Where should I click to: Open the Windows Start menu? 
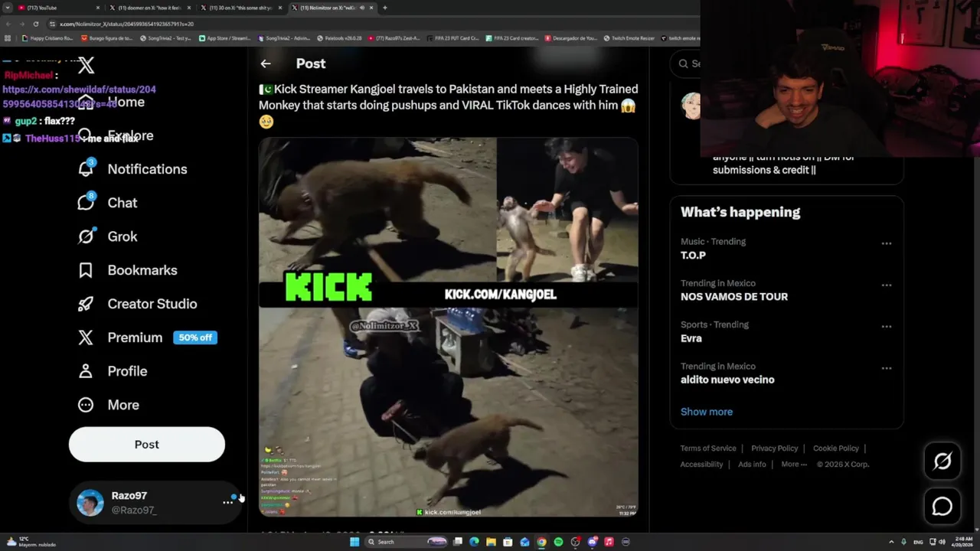[354, 542]
